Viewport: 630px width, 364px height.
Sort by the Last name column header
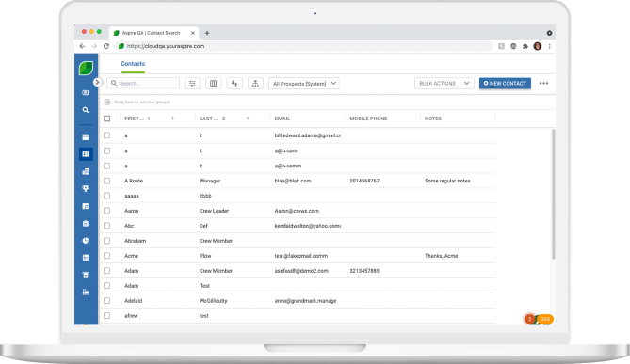click(x=212, y=119)
